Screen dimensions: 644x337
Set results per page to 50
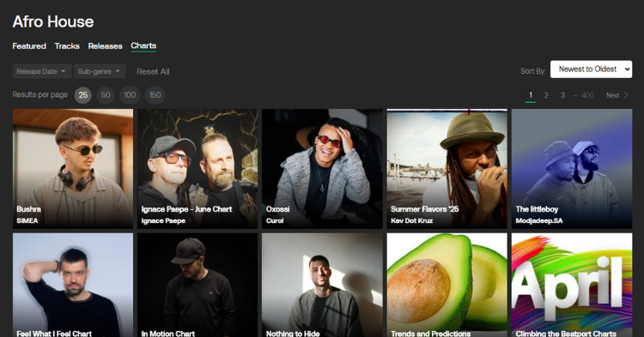coord(106,95)
